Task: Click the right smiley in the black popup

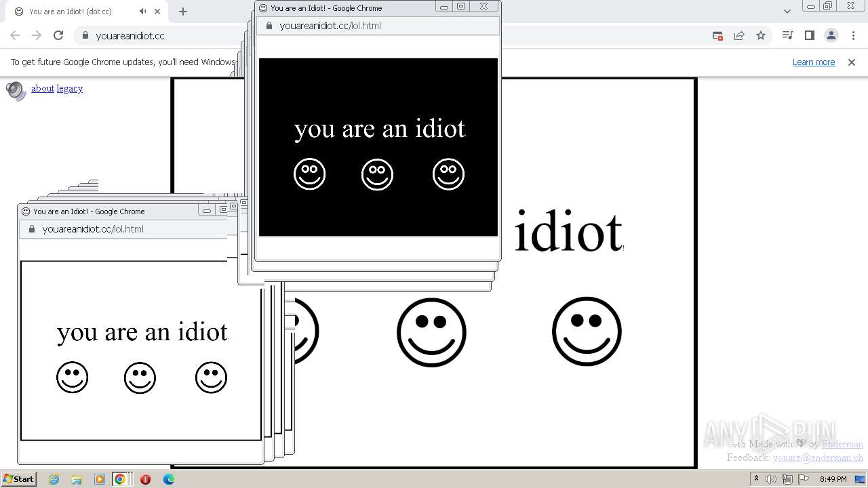Action: click(448, 174)
